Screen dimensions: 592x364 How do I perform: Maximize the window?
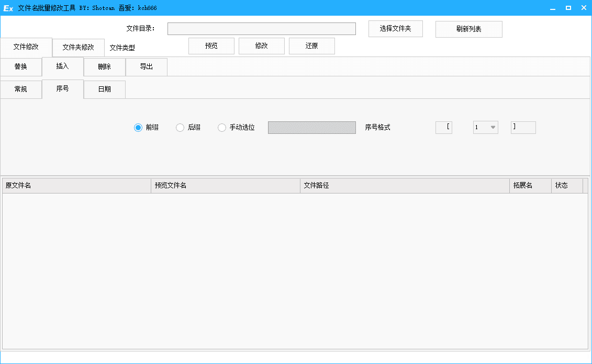point(568,8)
